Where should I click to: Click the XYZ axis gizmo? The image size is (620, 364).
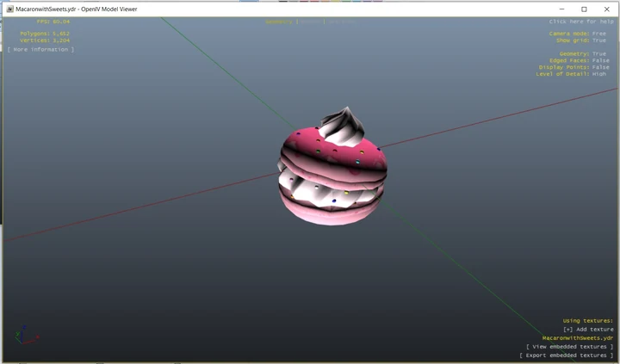click(x=27, y=335)
